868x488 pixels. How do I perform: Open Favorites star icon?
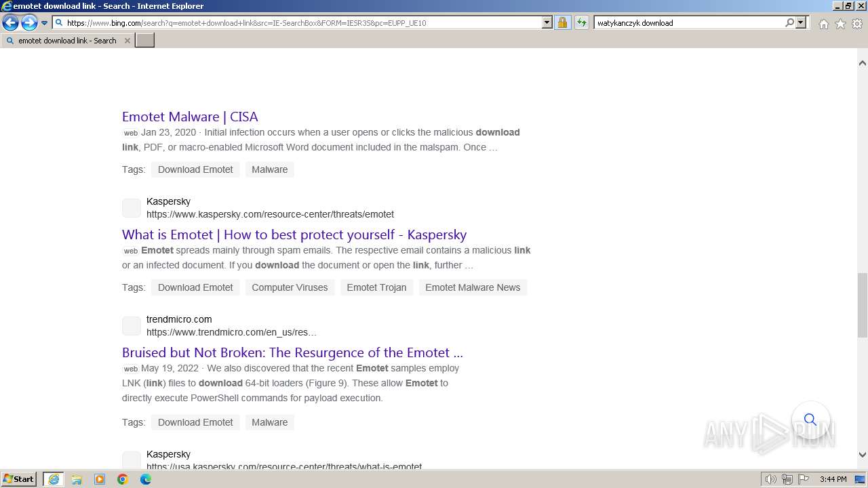[x=840, y=24]
